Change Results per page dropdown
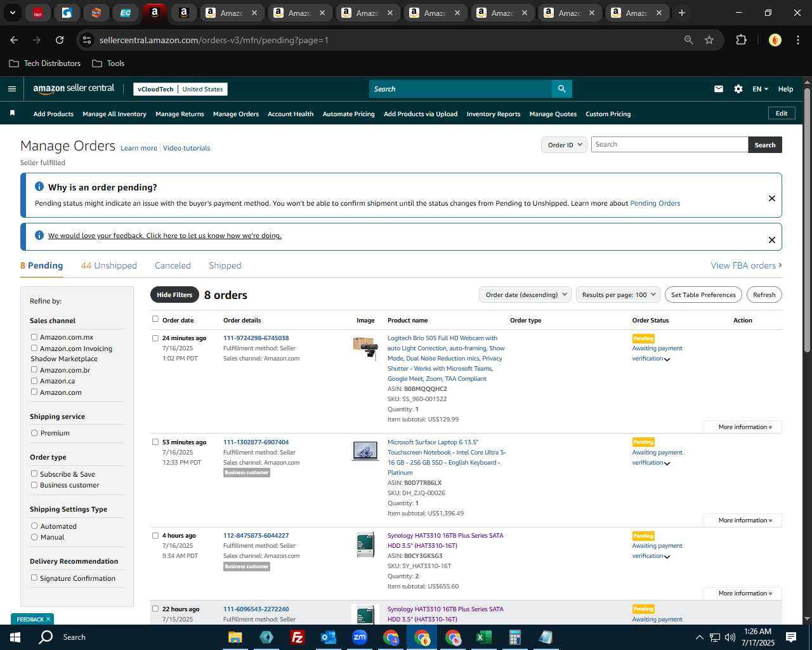Screen dimensions: 812x650 tap(618, 295)
